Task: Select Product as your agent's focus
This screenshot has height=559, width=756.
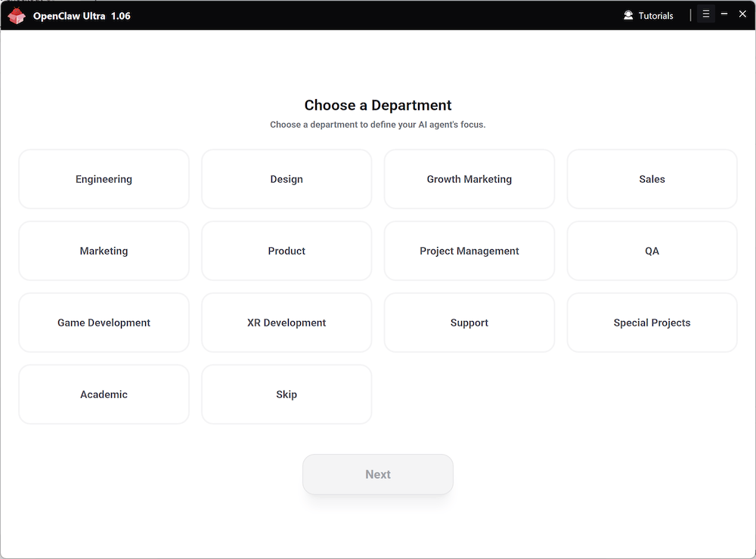Action: [287, 251]
